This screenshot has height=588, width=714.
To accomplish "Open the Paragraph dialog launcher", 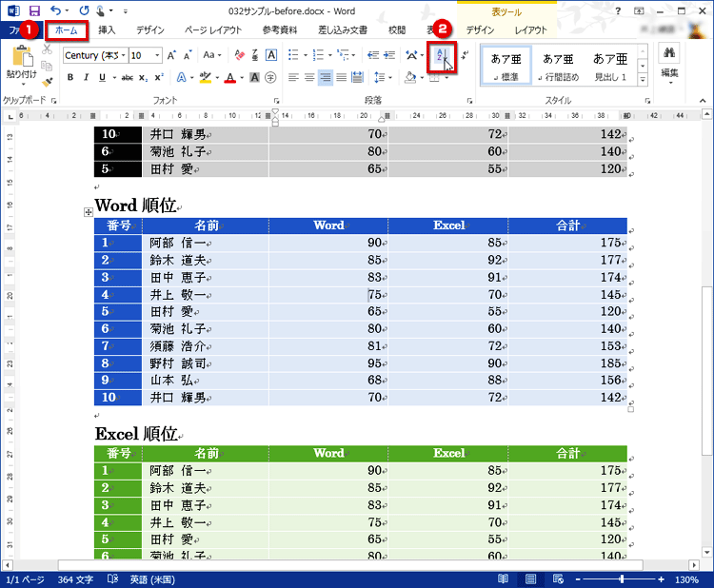I will pyautogui.click(x=469, y=101).
